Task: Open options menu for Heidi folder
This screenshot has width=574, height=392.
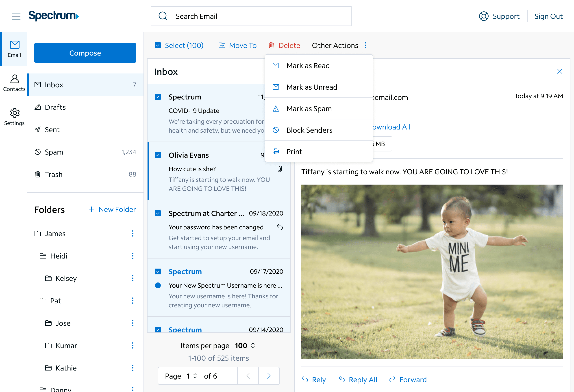Action: pyautogui.click(x=133, y=256)
